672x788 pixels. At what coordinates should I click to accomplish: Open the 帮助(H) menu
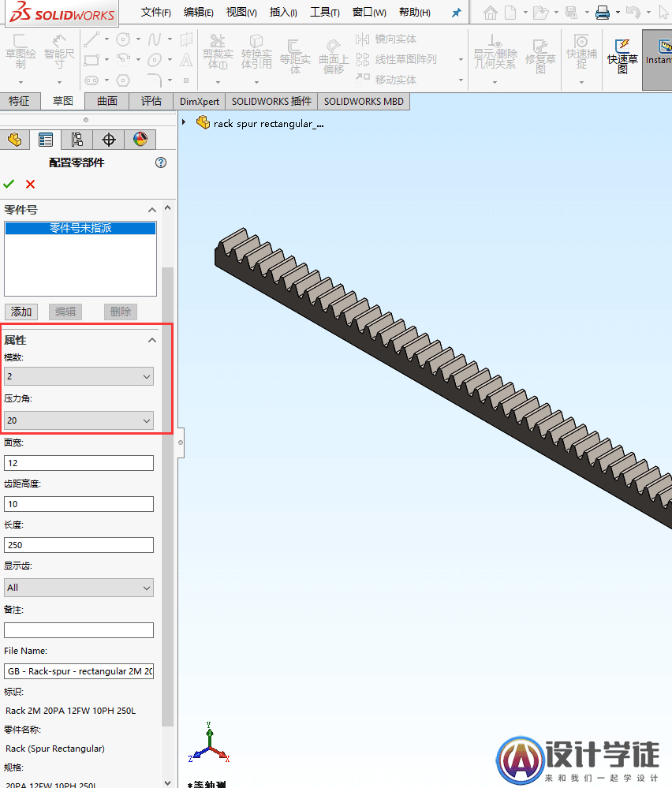(415, 12)
